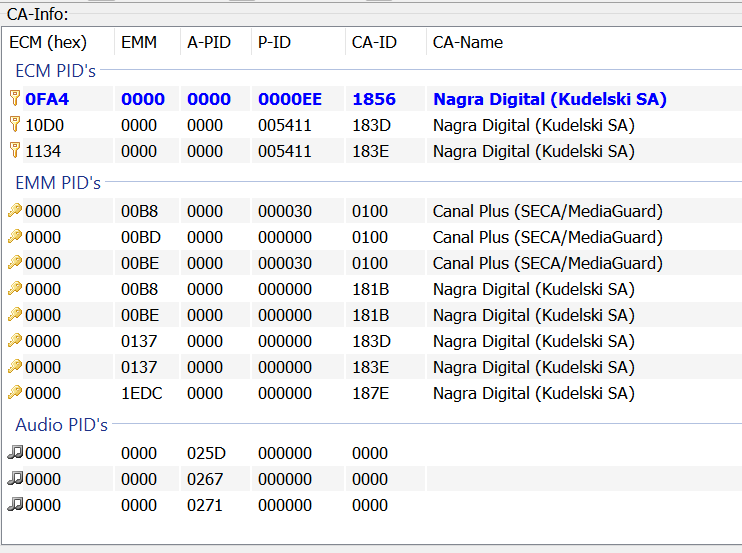Sort by the P-ID column header

298,42
